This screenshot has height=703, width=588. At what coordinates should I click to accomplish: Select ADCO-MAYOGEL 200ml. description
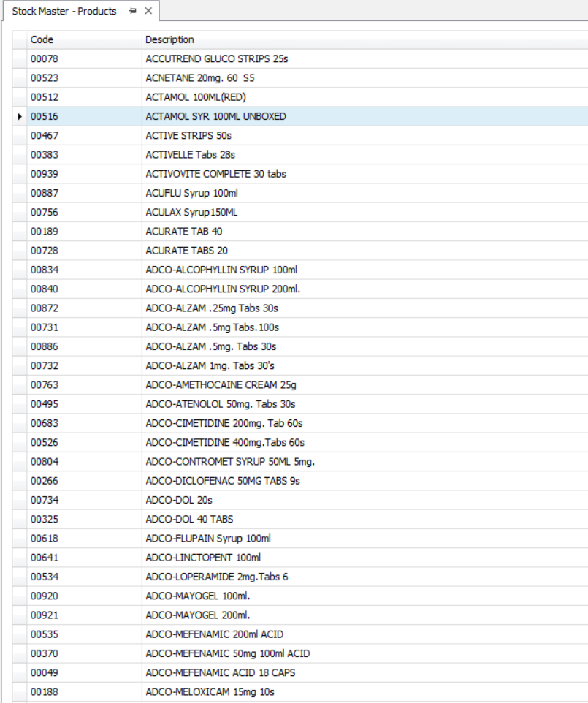(x=364, y=615)
